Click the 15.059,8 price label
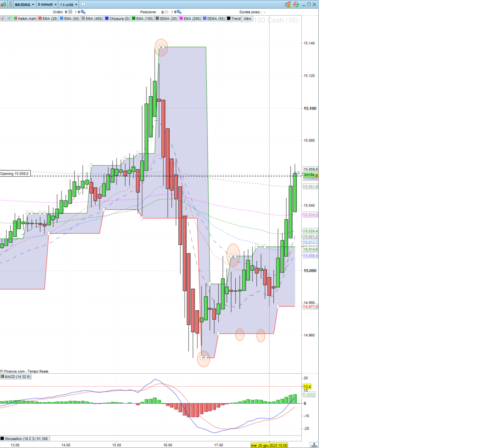478x448 pixels. click(311, 169)
